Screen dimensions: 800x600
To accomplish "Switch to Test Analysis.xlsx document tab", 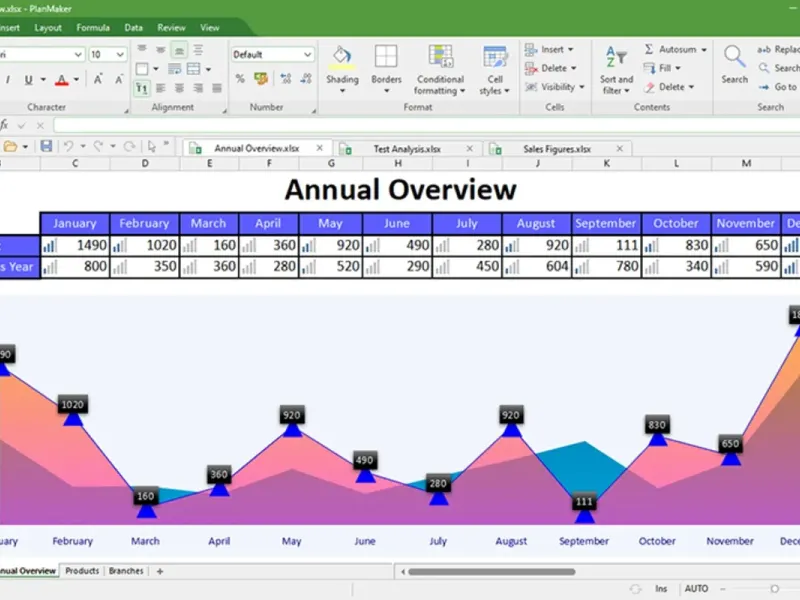I will 407,148.
